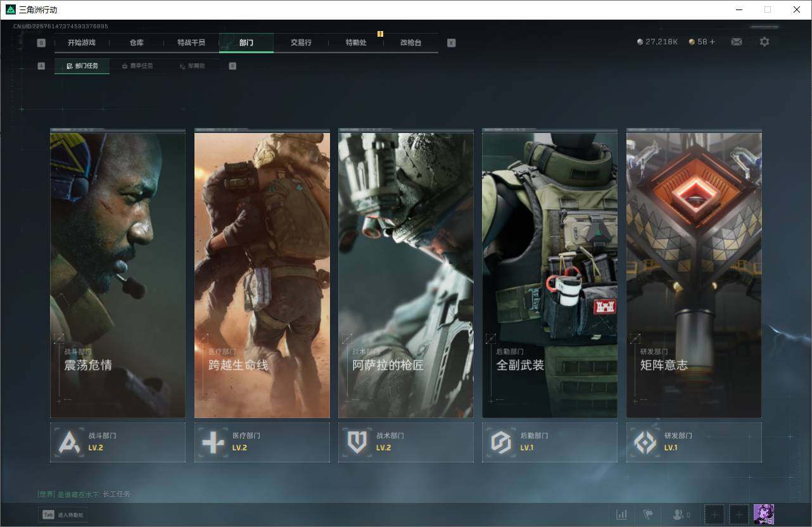Viewport: 812px width, 527px height.
Task: Open the 交易行 tab
Action: (301, 42)
